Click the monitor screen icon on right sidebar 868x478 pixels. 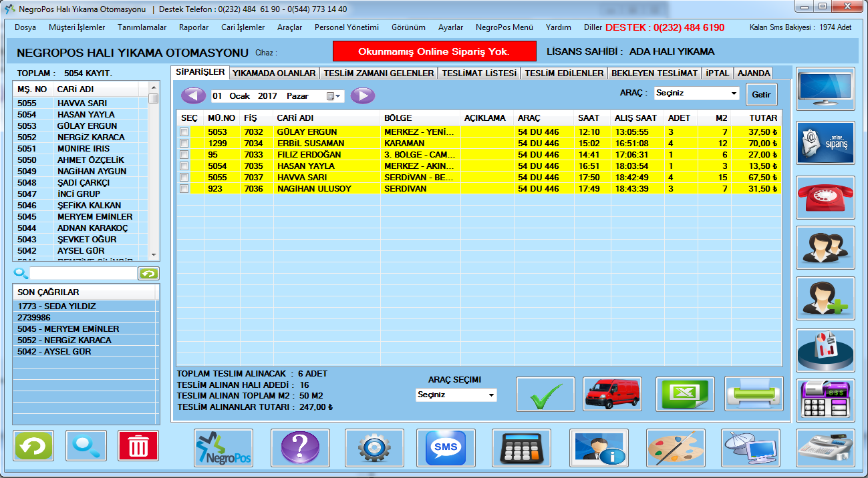(825, 88)
